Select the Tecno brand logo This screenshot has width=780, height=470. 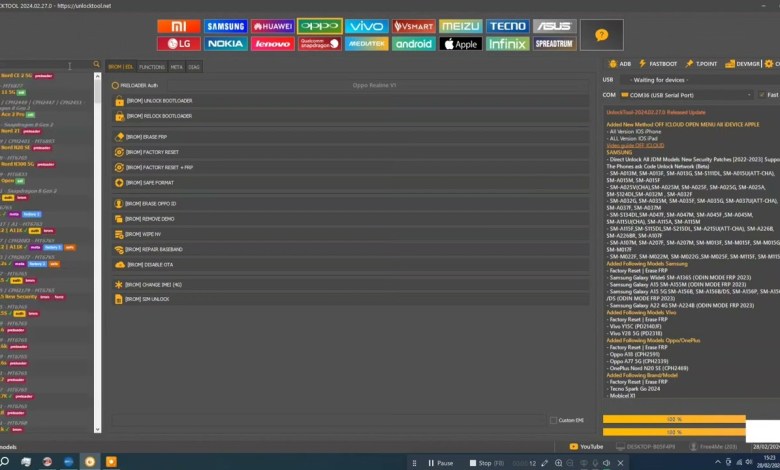pos(507,26)
